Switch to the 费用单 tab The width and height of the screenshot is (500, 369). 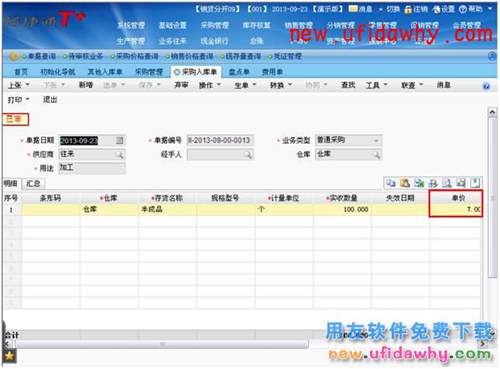(272, 72)
